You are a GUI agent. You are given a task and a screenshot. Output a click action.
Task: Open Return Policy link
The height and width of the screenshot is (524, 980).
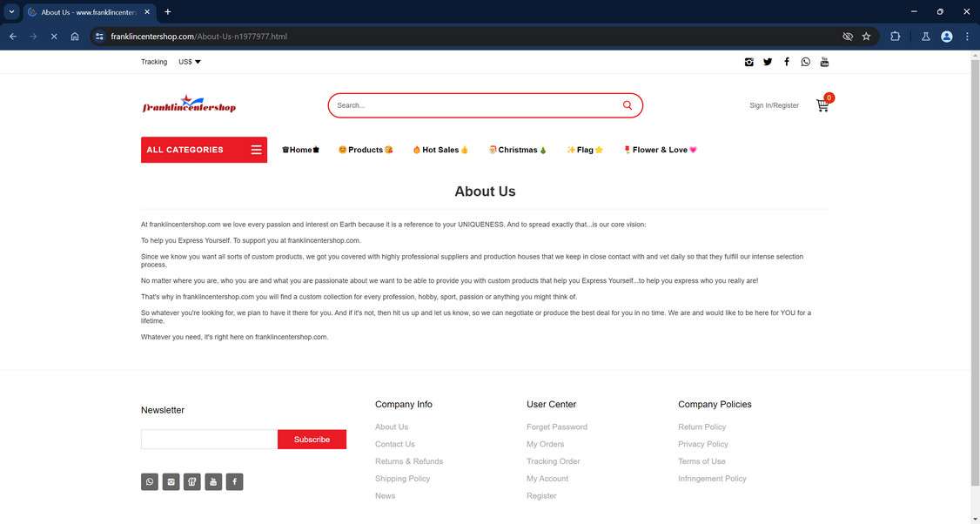[x=701, y=427]
